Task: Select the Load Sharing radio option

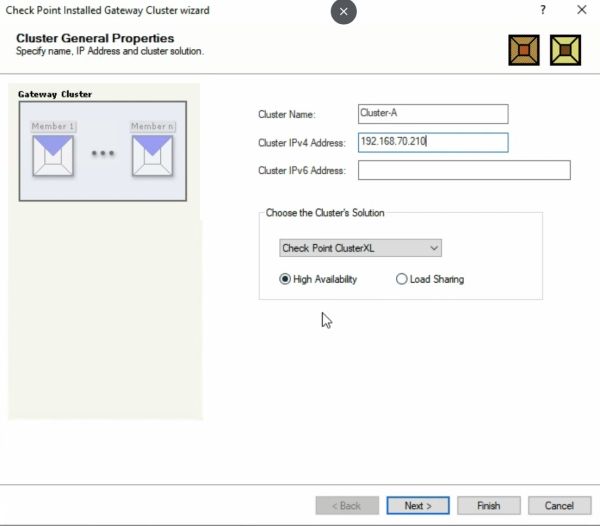Action: pos(401,279)
